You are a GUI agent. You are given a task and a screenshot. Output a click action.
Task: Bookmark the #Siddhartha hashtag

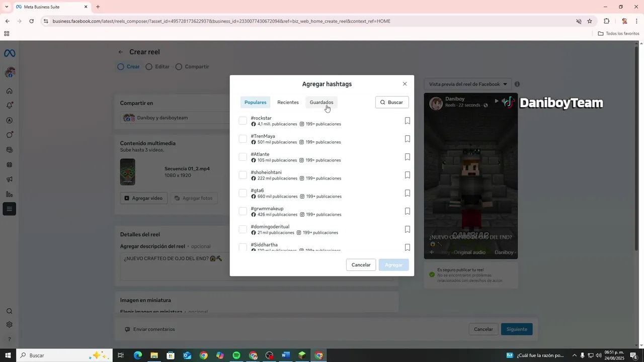[408, 247]
